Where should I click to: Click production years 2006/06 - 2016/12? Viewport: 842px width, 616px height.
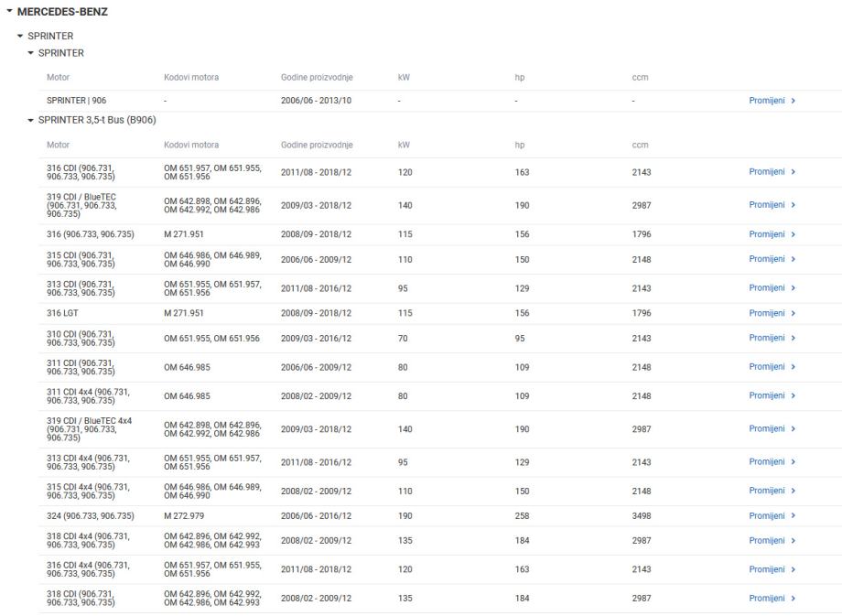tap(317, 515)
